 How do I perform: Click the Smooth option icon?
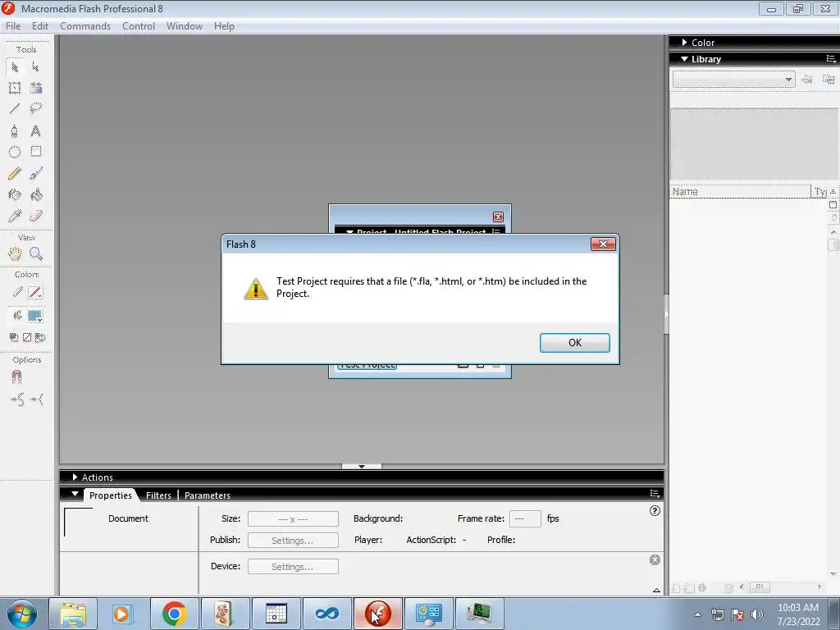coord(16,399)
